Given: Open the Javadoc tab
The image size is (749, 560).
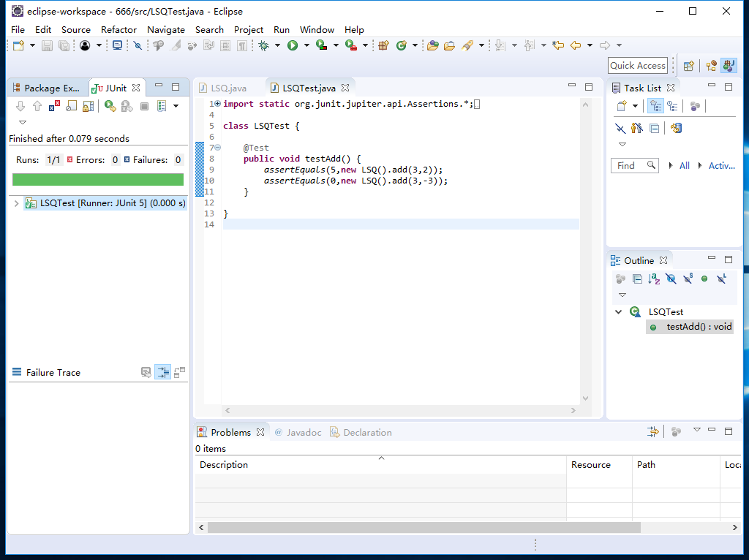Looking at the screenshot, I should click(x=298, y=433).
